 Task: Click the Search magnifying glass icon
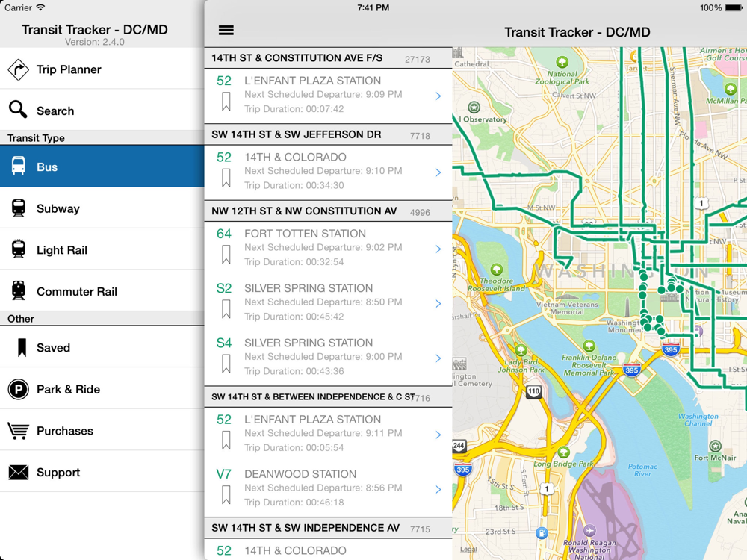tap(18, 110)
